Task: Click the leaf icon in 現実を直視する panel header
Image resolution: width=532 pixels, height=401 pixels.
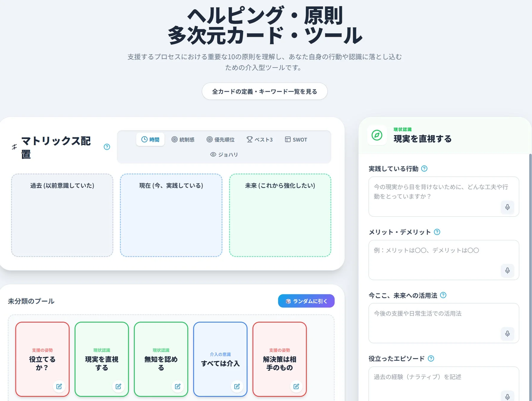Action: pyautogui.click(x=377, y=136)
